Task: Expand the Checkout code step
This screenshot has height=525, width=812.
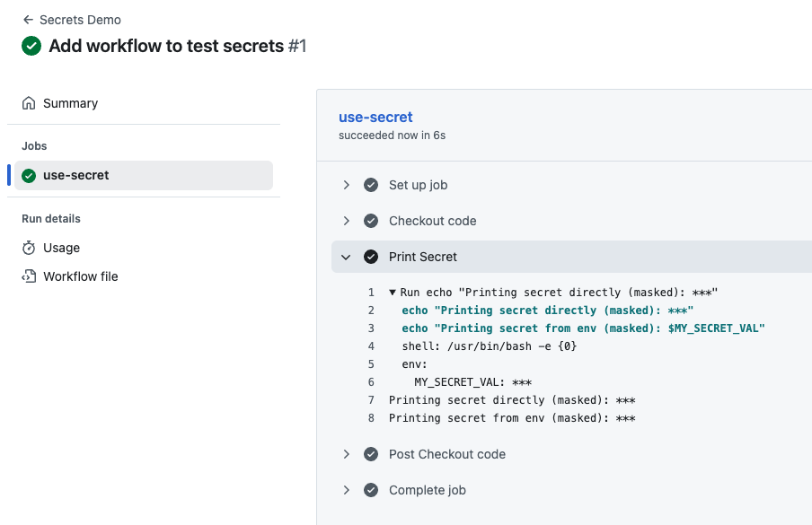Action: [347, 221]
